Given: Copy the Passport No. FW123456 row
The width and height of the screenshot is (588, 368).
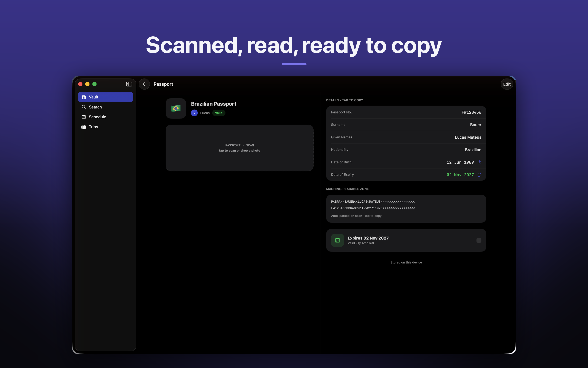Looking at the screenshot, I should click(x=406, y=112).
